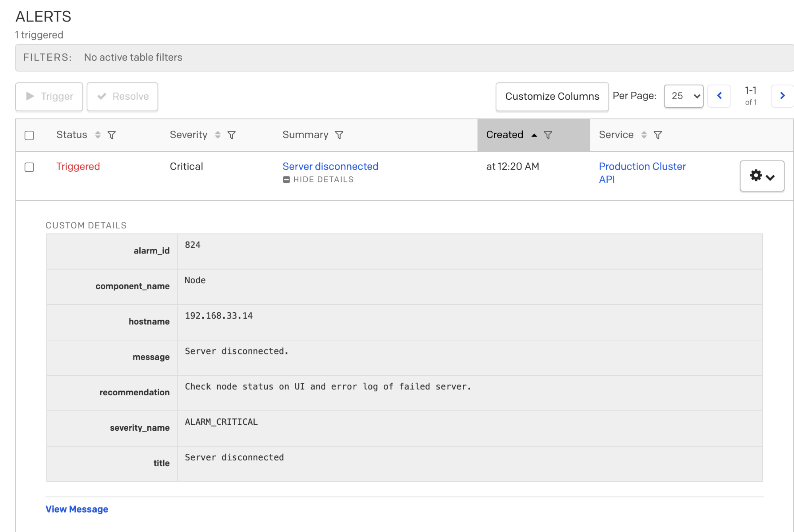Click the Resolve button
This screenshot has height=532, width=794.
click(122, 96)
